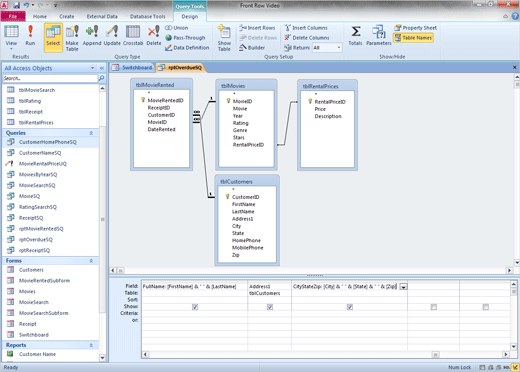Open the Property Sheet

(x=415, y=28)
